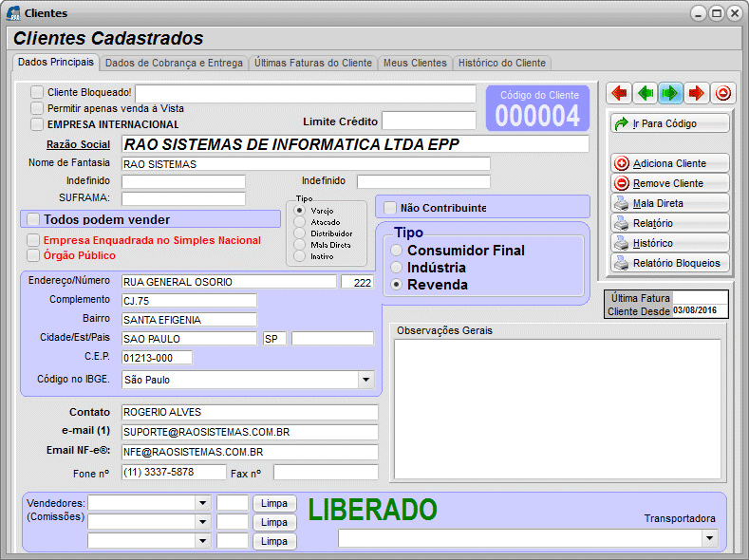Click e-mail (1) field
749x560 pixels.
pyautogui.click(x=250, y=432)
